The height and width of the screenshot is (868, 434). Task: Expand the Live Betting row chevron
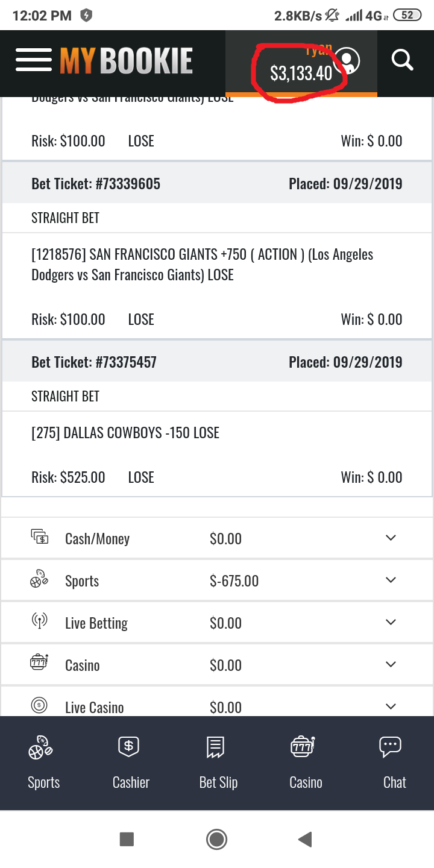[x=391, y=622]
